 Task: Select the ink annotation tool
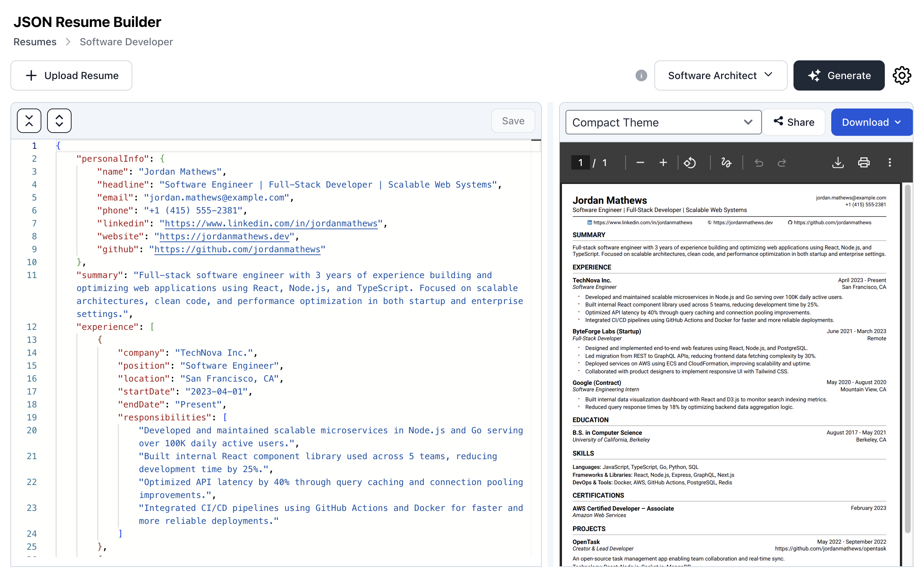726,163
